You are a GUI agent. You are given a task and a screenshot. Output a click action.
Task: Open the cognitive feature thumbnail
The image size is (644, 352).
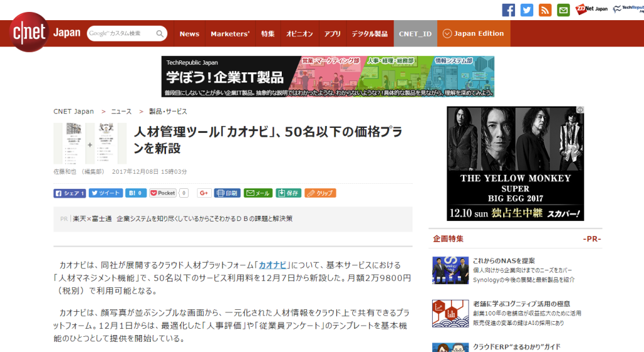[450, 314]
